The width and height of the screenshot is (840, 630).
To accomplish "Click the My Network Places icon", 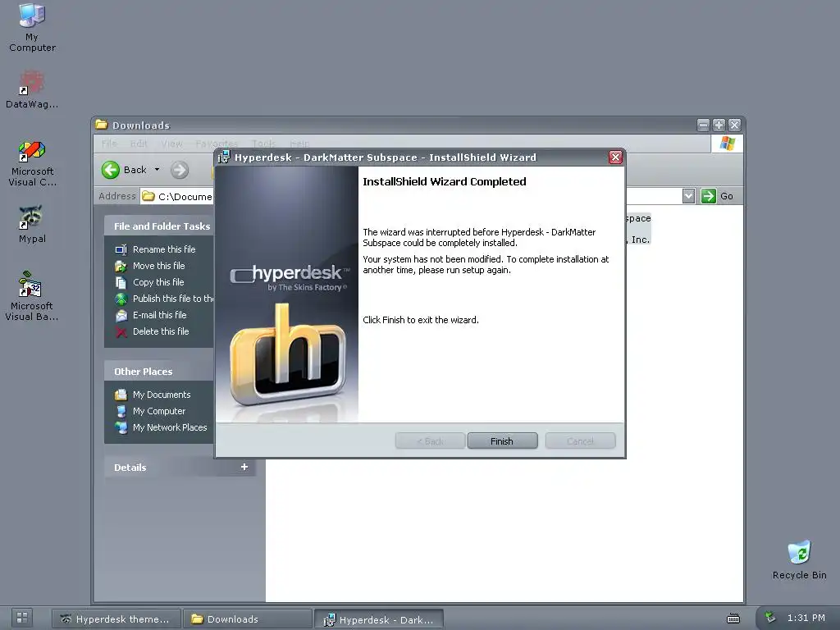I will (x=121, y=427).
